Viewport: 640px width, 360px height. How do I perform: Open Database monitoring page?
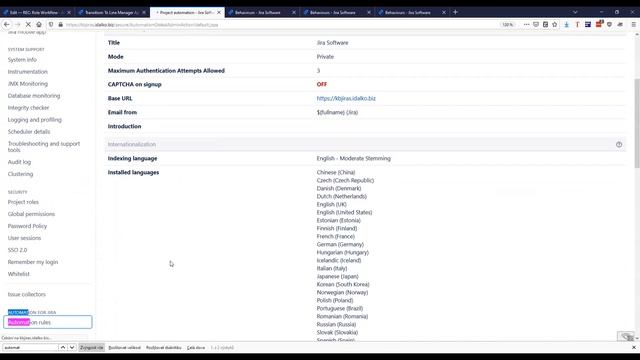click(33, 96)
